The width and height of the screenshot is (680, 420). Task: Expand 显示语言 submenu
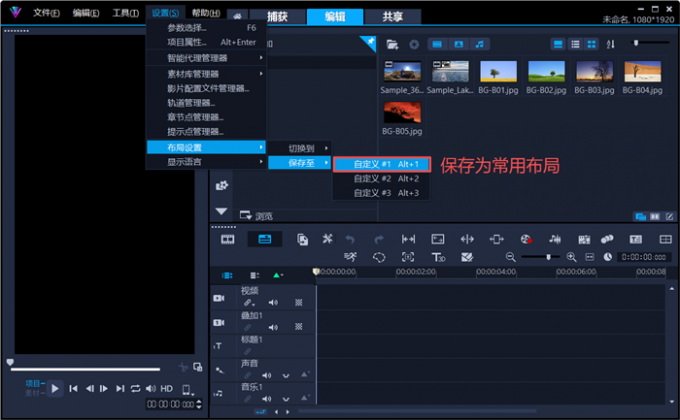coord(206,162)
